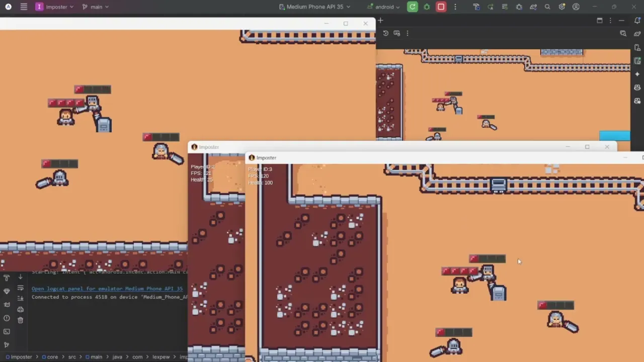Open the upper Copilot tool window icon

pyautogui.click(x=637, y=87)
